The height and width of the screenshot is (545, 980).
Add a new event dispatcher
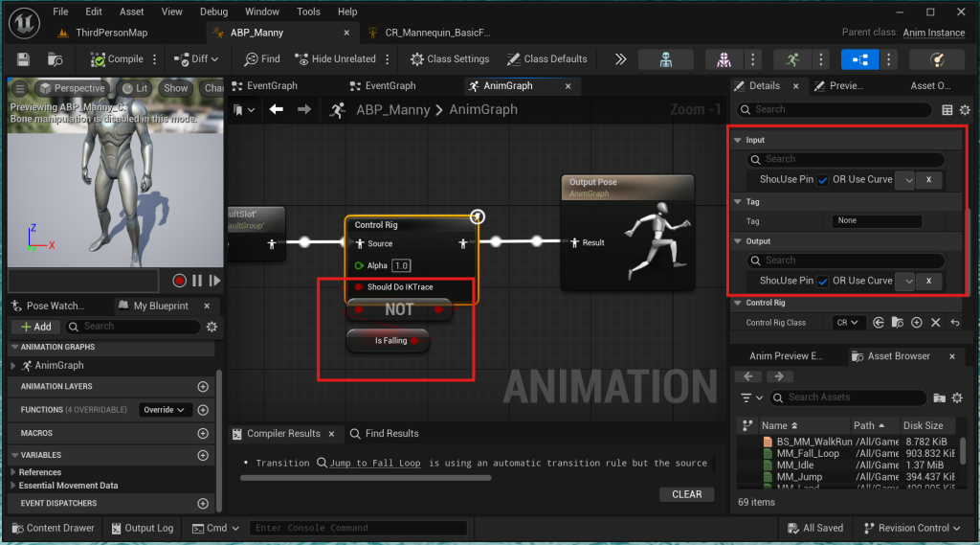pyautogui.click(x=203, y=503)
